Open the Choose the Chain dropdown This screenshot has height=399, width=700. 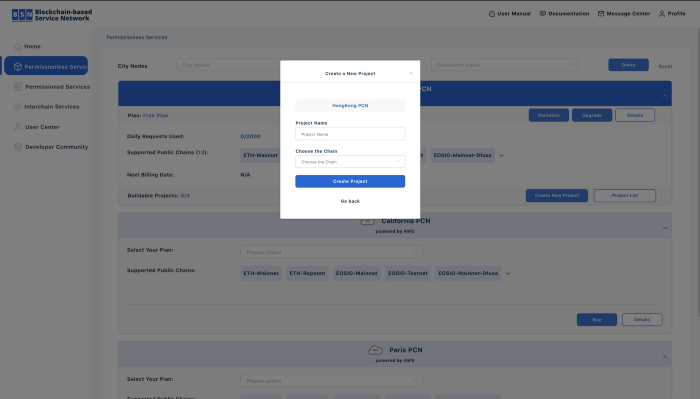[x=350, y=162]
